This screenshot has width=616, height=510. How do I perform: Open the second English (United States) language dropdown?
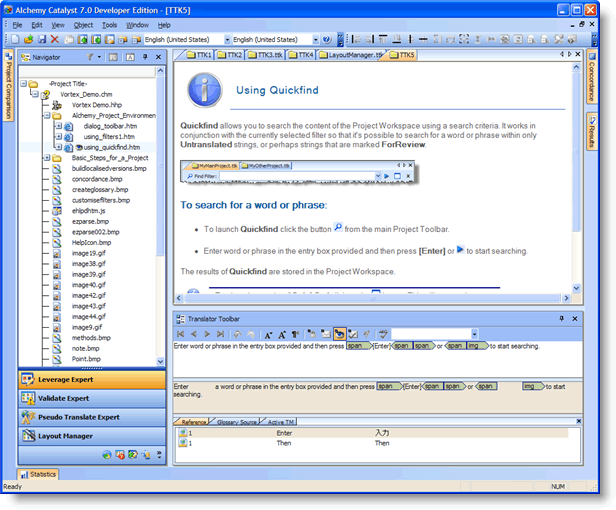tap(315, 40)
